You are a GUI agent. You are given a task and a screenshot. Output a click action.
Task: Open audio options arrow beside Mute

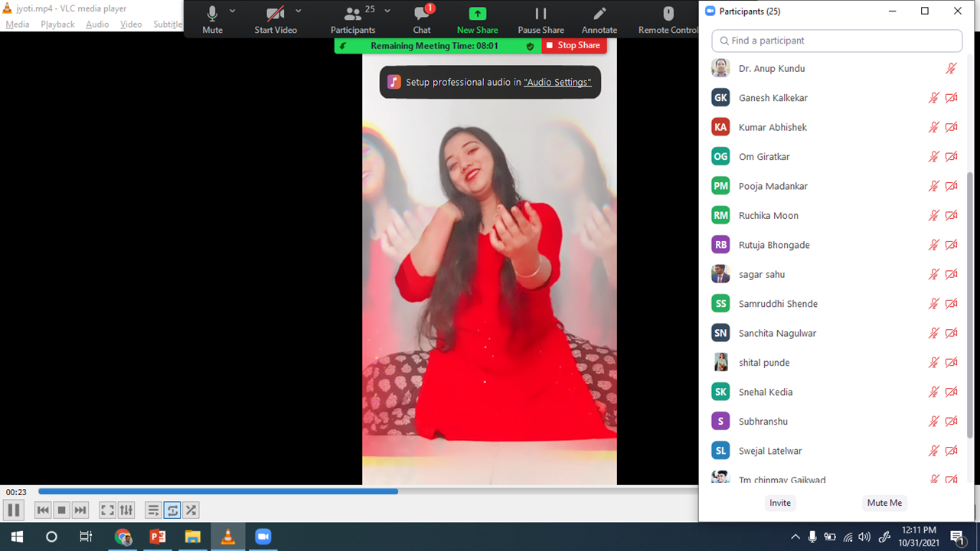(x=233, y=11)
